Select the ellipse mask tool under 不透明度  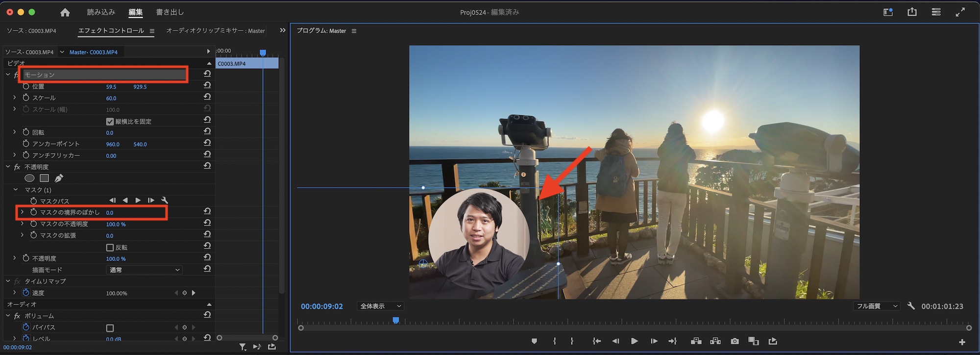point(29,178)
